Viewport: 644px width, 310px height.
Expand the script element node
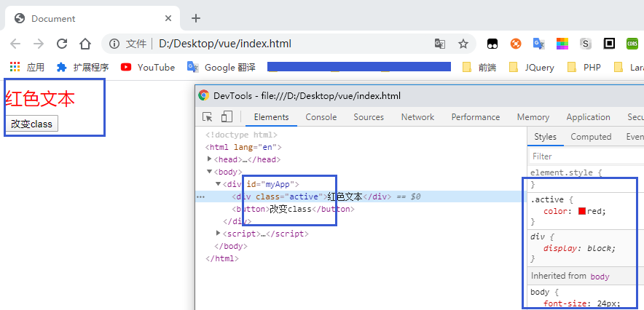click(219, 233)
